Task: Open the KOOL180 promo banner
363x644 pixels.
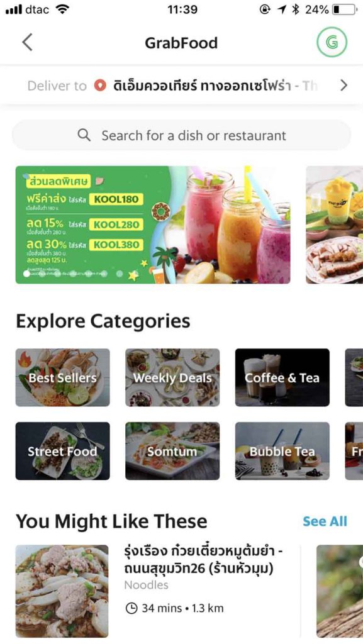Action: [153, 225]
